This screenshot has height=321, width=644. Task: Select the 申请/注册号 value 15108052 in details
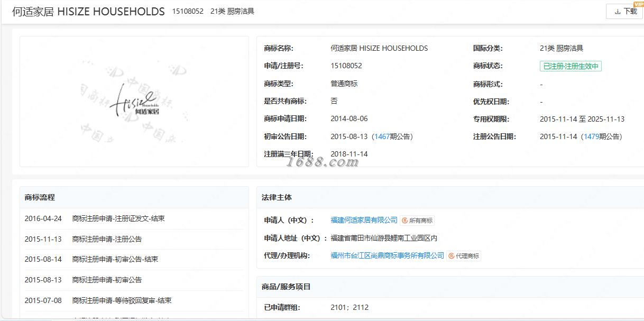tap(346, 66)
